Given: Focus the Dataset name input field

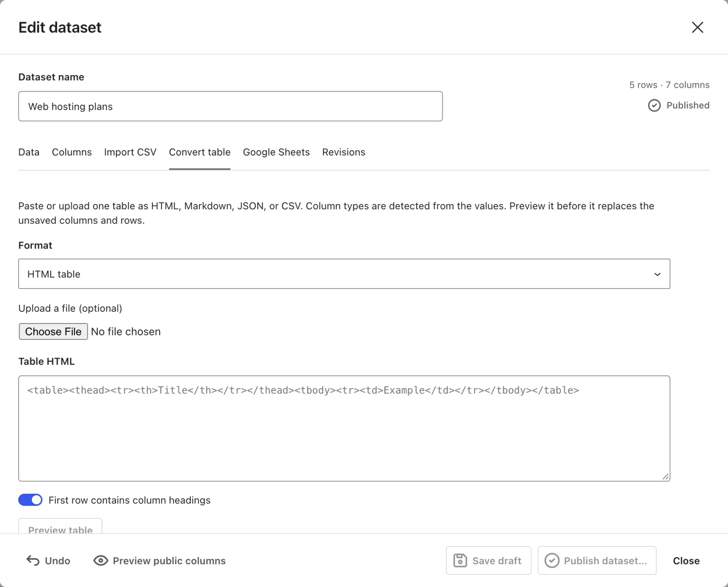Looking at the screenshot, I should coord(230,106).
